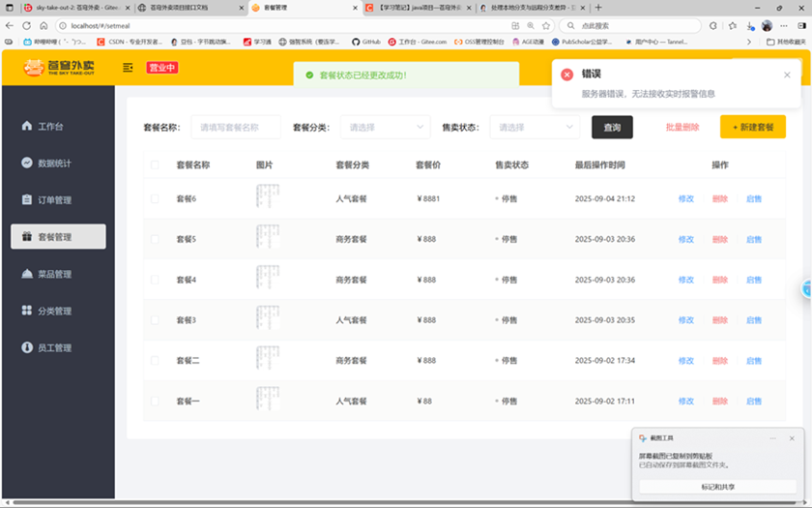Click the 苍穹外卖 logo
The image size is (812, 508).
59,68
